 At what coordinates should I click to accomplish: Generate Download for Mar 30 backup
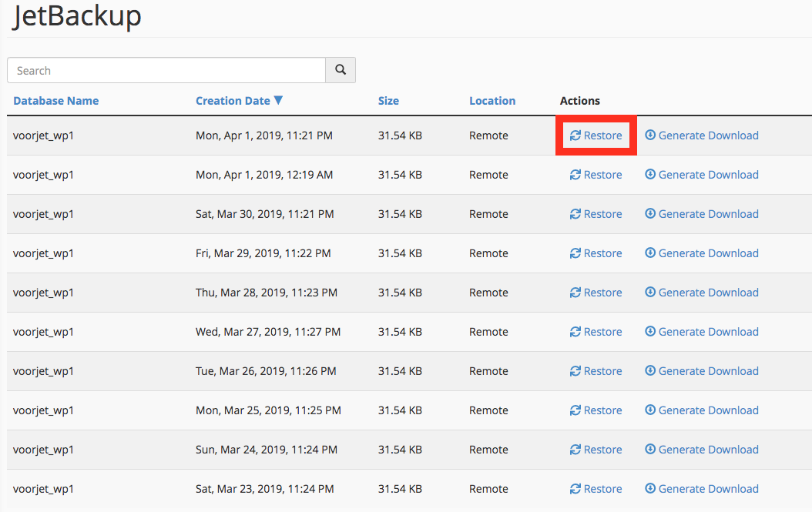coord(702,214)
